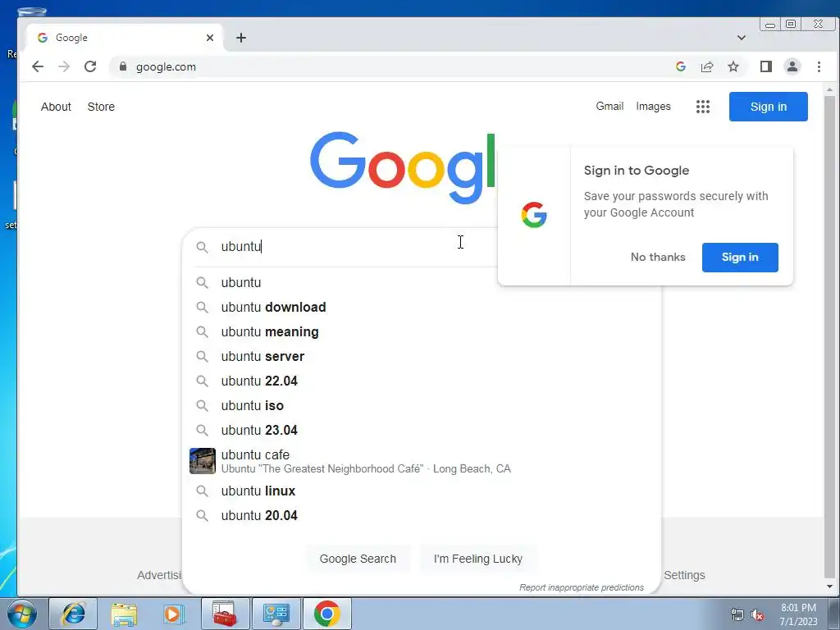Open Gmail link
This screenshot has height=630, width=840.
pyautogui.click(x=609, y=106)
